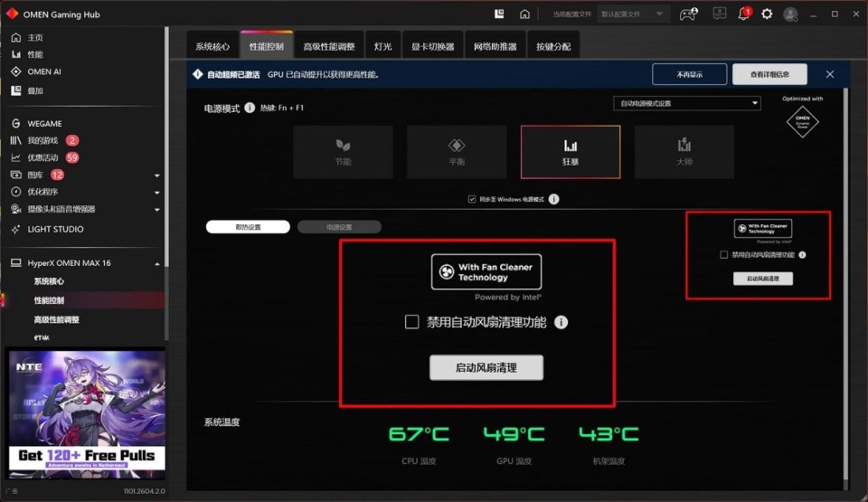Click the 热键: Fn + F1 hotkey text
The width and height of the screenshot is (868, 502).
click(282, 108)
